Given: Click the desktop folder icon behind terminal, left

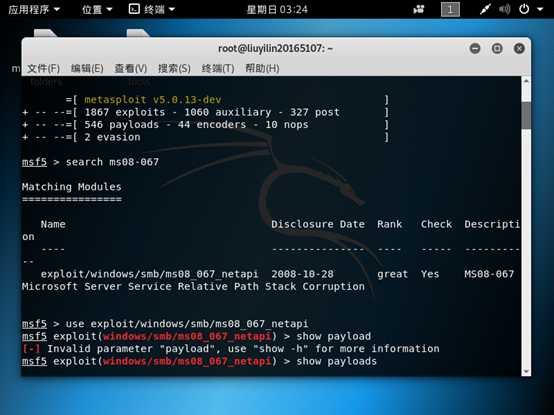Looking at the screenshot, I should 45,33.
